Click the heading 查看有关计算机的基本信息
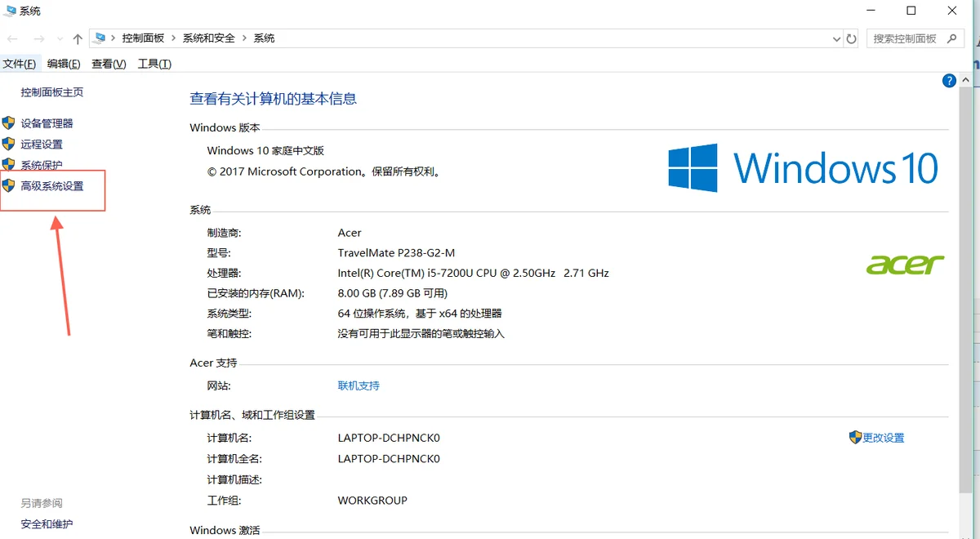The height and width of the screenshot is (539, 980). tap(274, 99)
